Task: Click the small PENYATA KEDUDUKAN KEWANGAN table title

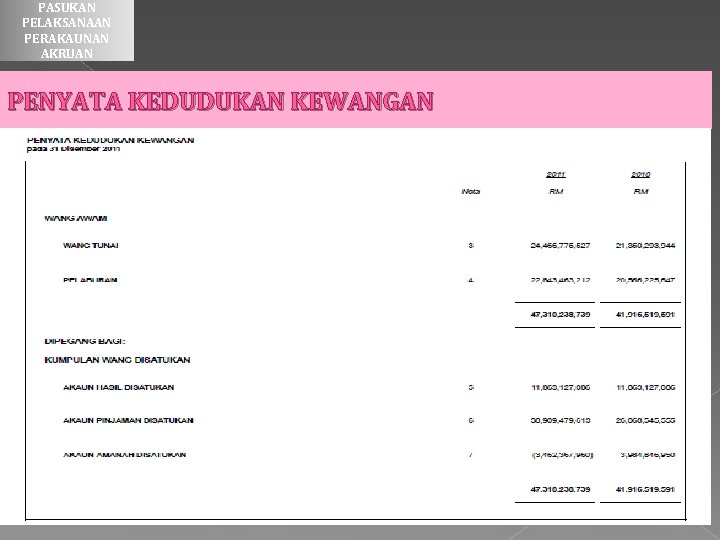Action: (110, 140)
